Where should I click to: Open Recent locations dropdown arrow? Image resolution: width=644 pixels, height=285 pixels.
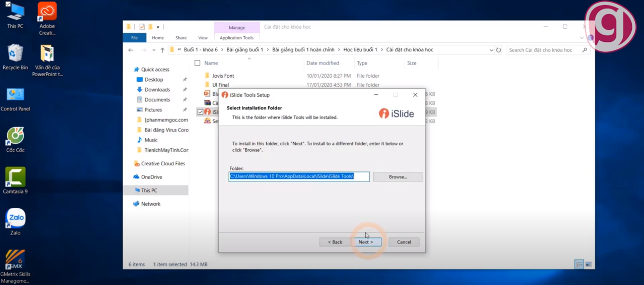click(154, 50)
